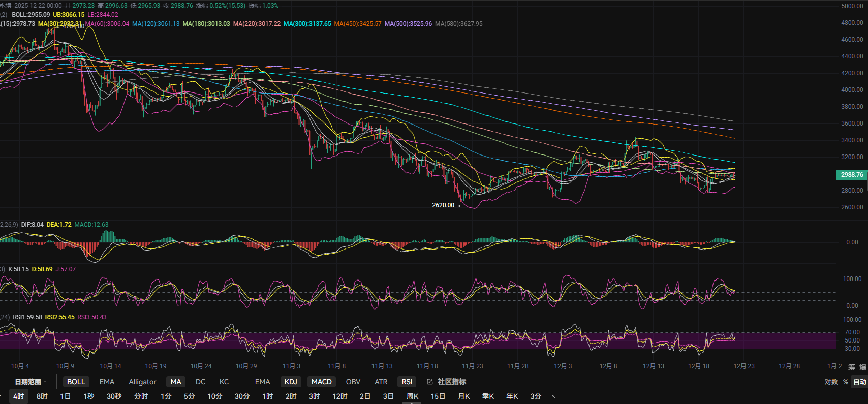Enable the Alligator indicator
868x404 pixels.
pyautogui.click(x=142, y=382)
